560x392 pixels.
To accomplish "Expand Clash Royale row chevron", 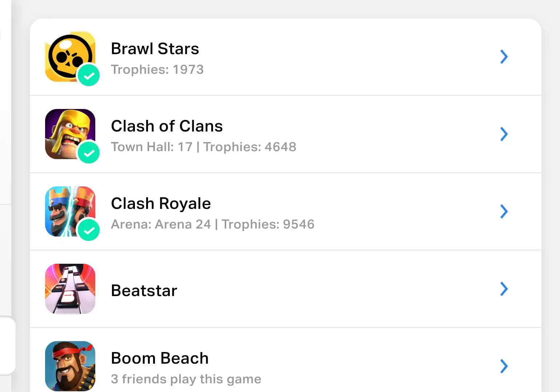I will click(x=504, y=211).
